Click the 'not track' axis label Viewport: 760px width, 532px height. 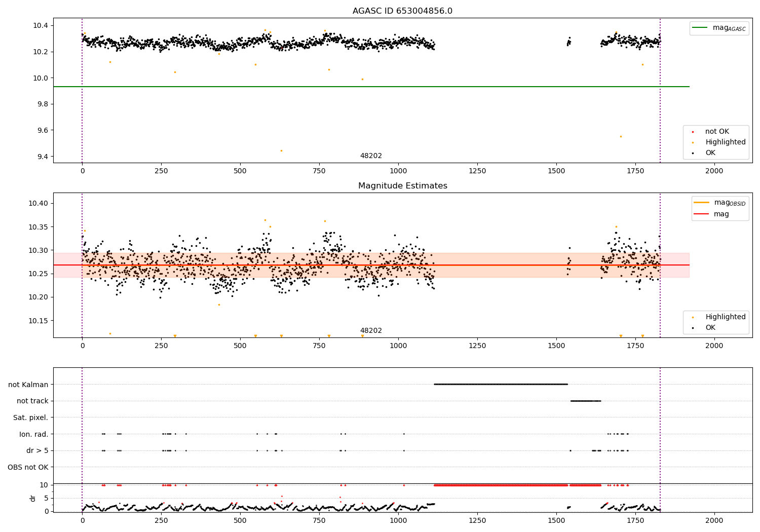point(32,401)
